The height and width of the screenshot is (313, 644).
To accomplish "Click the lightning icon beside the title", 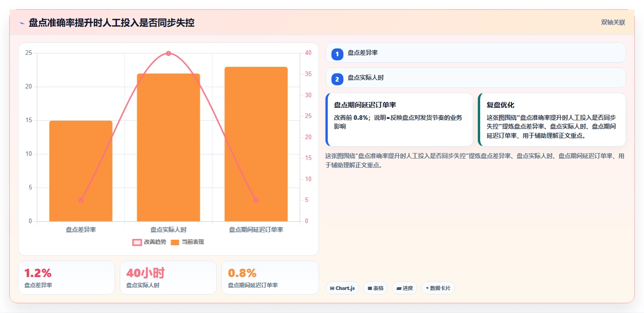I will pos(22,23).
